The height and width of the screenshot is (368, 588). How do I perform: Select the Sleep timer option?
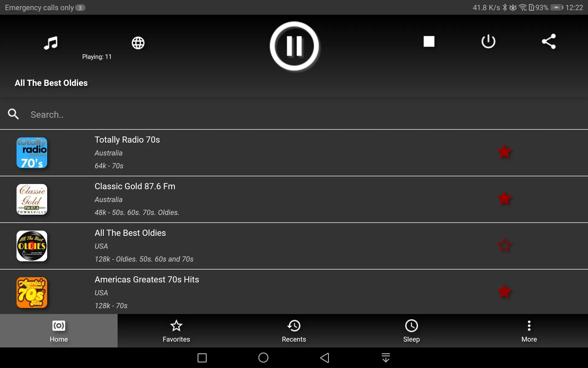(411, 331)
